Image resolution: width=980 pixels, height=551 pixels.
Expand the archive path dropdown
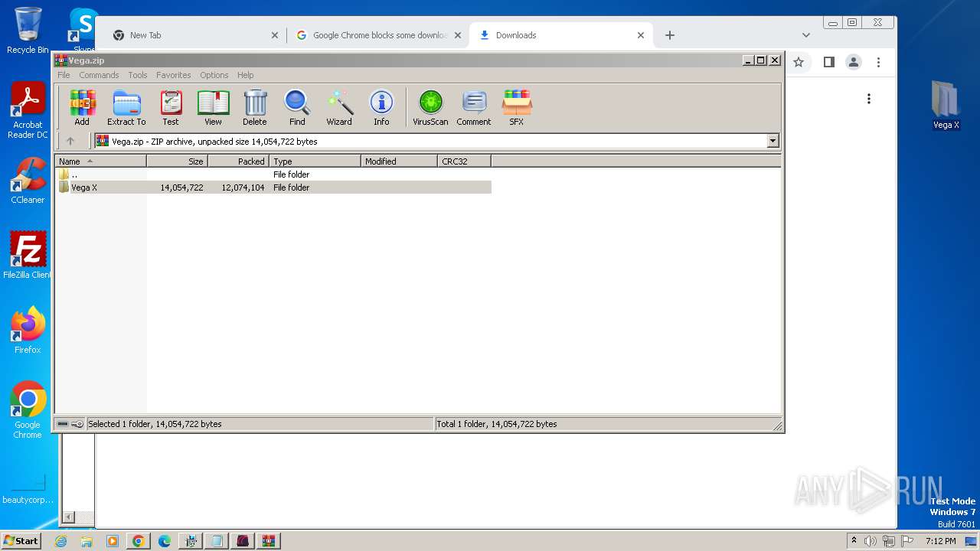[x=773, y=141]
